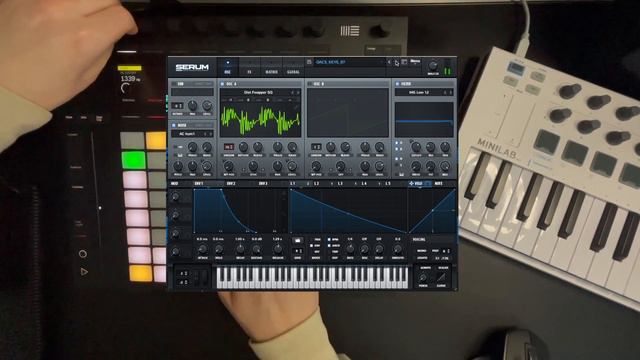Select next OSC A wavetable arrow
Screen dimensions: 640x360
(298, 93)
